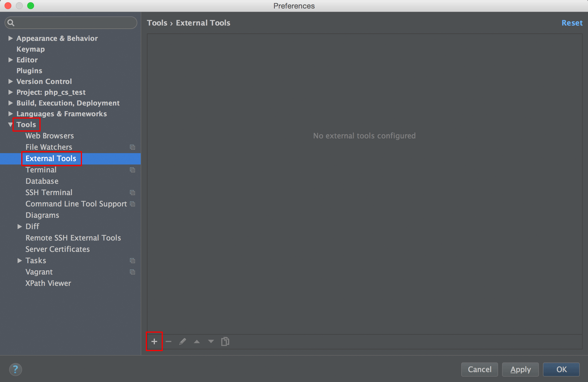
Task: Open the Terminal settings page
Action: coord(41,170)
